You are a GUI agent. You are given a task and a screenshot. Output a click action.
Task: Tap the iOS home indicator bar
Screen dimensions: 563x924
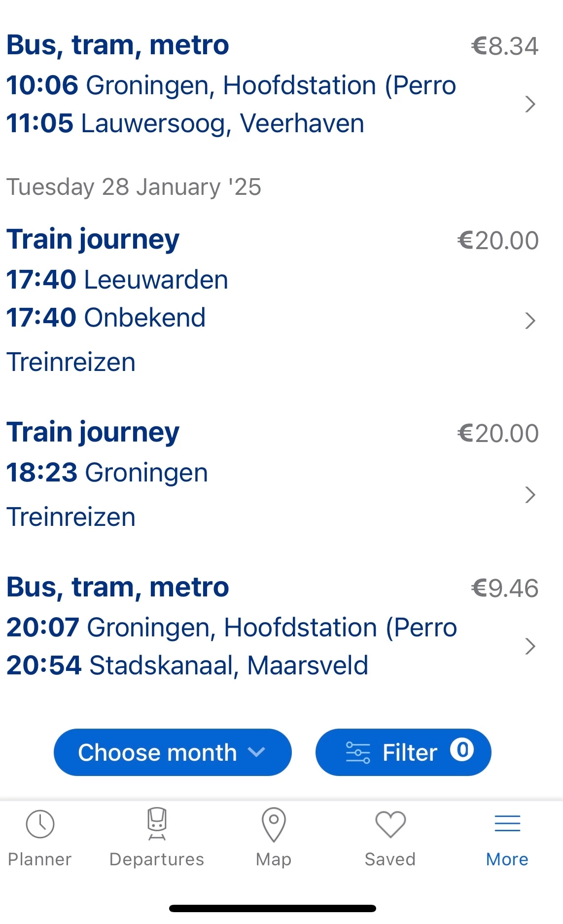pos(272,908)
